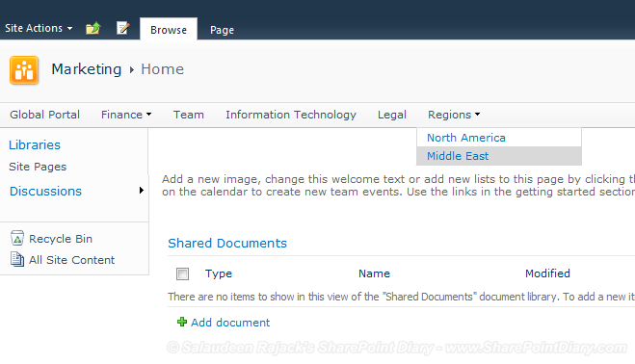Select Middle East from Regions menu
Screen dimensions: 635x364
coord(499,156)
